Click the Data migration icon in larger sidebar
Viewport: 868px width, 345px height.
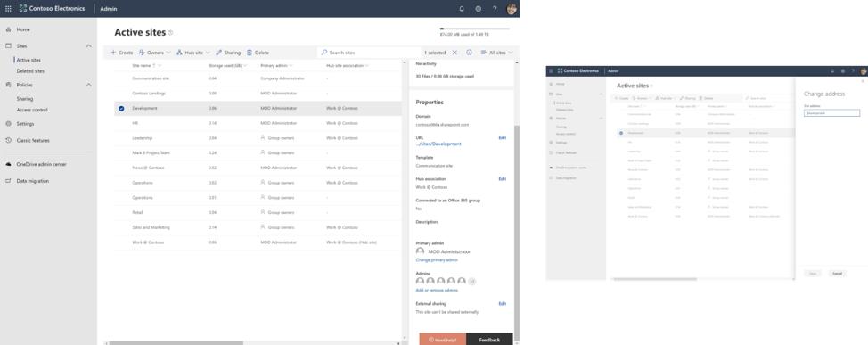click(x=8, y=181)
